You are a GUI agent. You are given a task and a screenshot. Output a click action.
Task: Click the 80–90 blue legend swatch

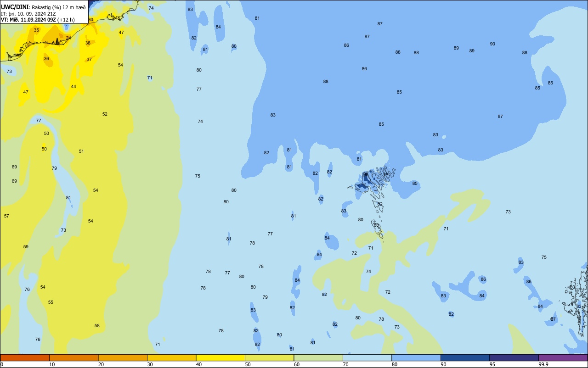click(x=416, y=357)
